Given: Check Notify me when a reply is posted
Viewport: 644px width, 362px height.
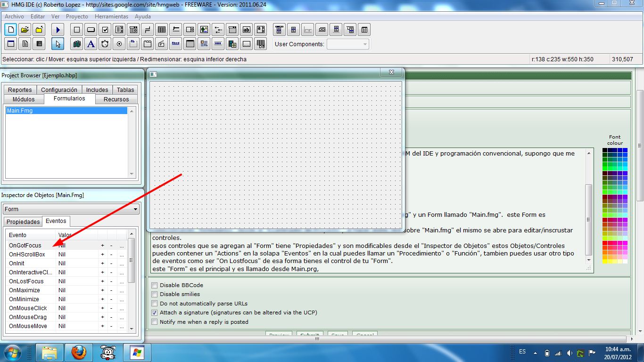Looking at the screenshot, I should point(155,322).
